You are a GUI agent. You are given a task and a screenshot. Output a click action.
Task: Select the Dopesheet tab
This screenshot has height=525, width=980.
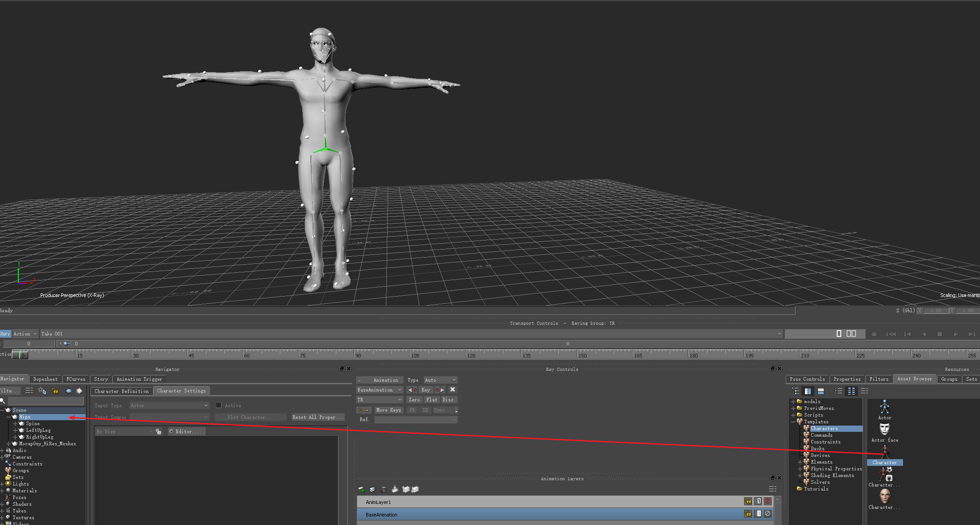45,379
